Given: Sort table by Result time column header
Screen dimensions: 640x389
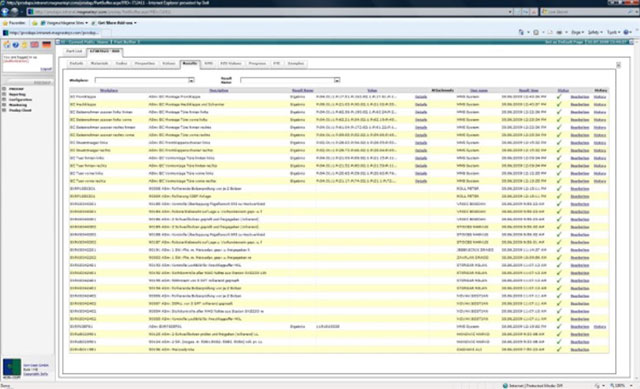Looking at the screenshot, I should click(528, 91).
